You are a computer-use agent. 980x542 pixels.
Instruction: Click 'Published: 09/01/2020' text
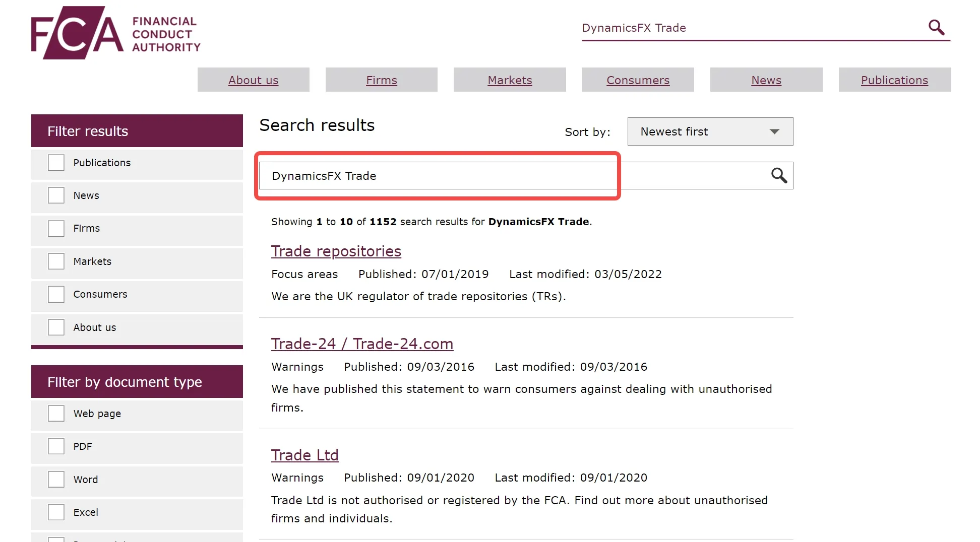409,478
